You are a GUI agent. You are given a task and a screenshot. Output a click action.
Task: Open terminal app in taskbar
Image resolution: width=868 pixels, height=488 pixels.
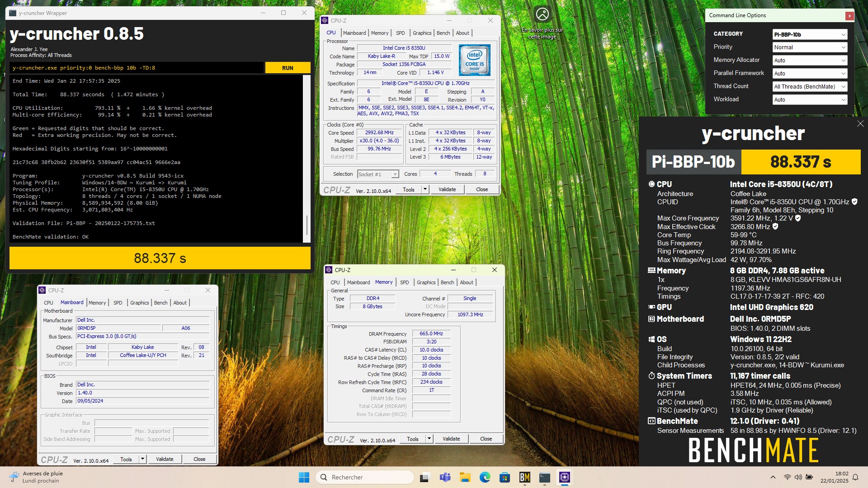pos(545,477)
